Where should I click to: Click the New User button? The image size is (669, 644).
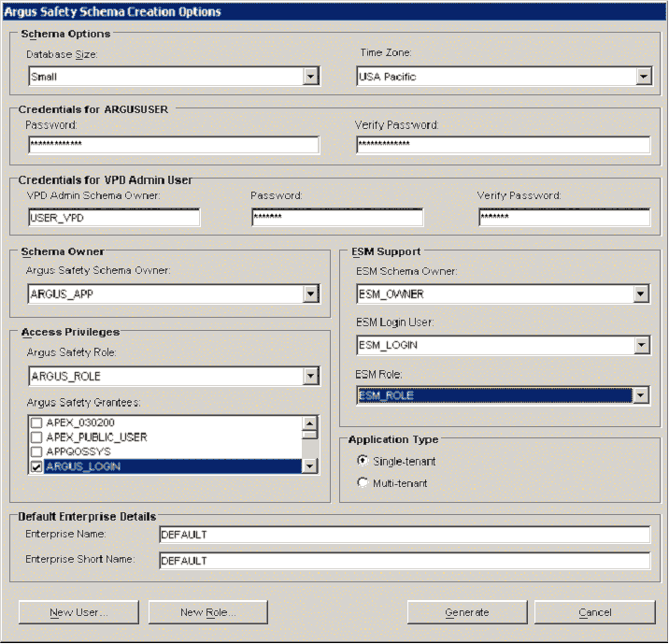(78, 612)
